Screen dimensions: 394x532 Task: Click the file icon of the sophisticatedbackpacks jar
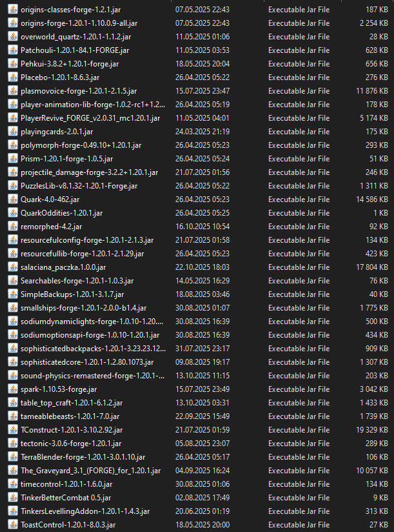coord(12,349)
